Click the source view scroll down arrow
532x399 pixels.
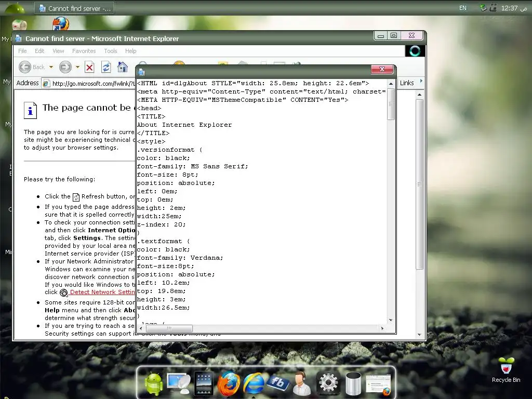coord(391,320)
